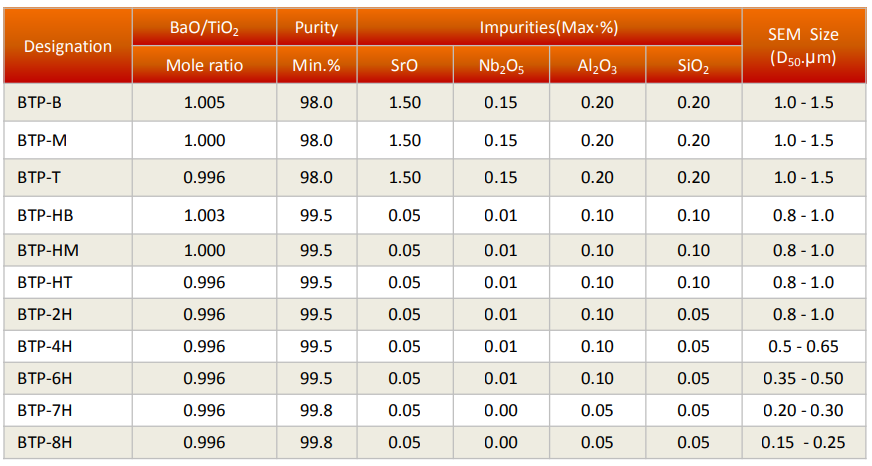Viewport: 872px width, 466px height.
Task: Click the BTP-7H designation cell
Action: pos(68,410)
